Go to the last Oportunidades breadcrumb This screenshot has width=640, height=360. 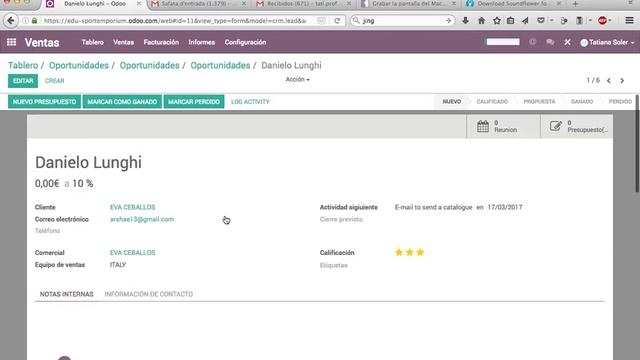point(220,65)
